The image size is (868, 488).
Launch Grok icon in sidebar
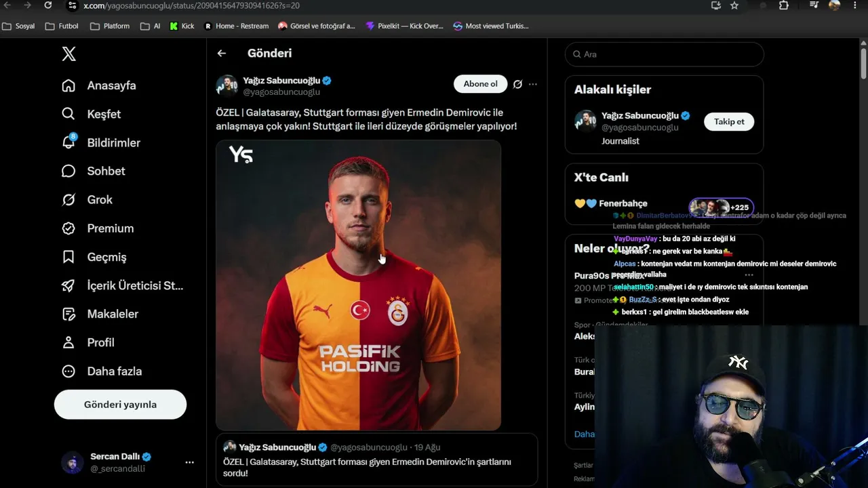click(68, 200)
